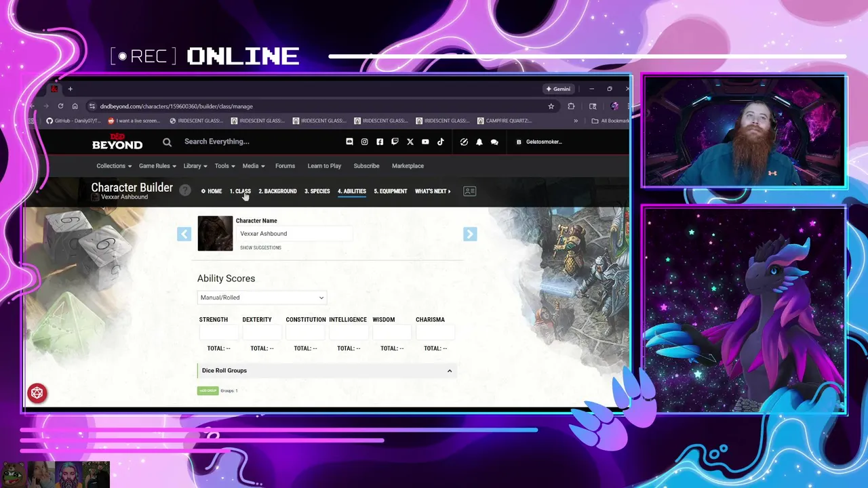Open the TikTok social icon
Image resolution: width=868 pixels, height=488 pixels.
440,142
